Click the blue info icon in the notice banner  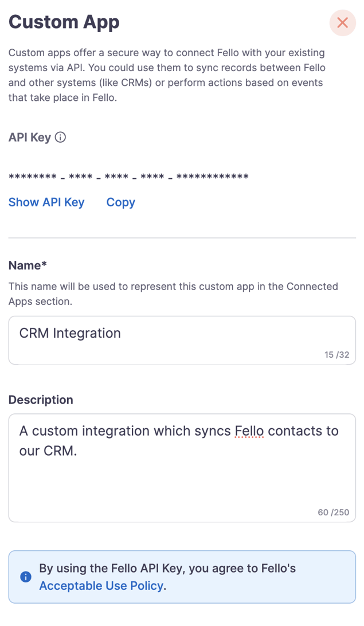click(x=25, y=577)
